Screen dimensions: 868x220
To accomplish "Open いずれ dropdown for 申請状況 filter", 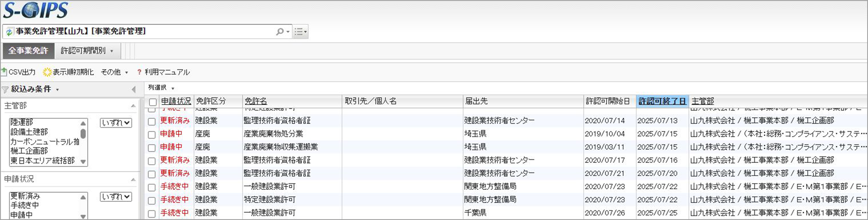I will click(116, 197).
